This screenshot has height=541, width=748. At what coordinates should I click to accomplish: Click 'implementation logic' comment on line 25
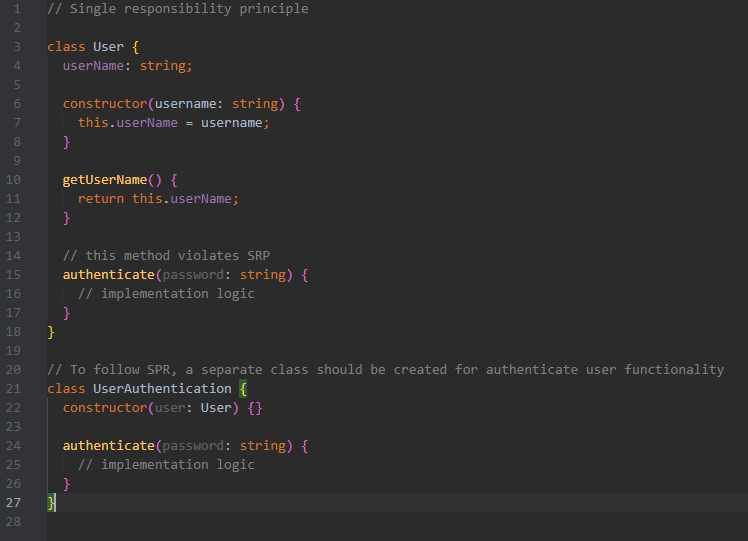(x=166, y=465)
